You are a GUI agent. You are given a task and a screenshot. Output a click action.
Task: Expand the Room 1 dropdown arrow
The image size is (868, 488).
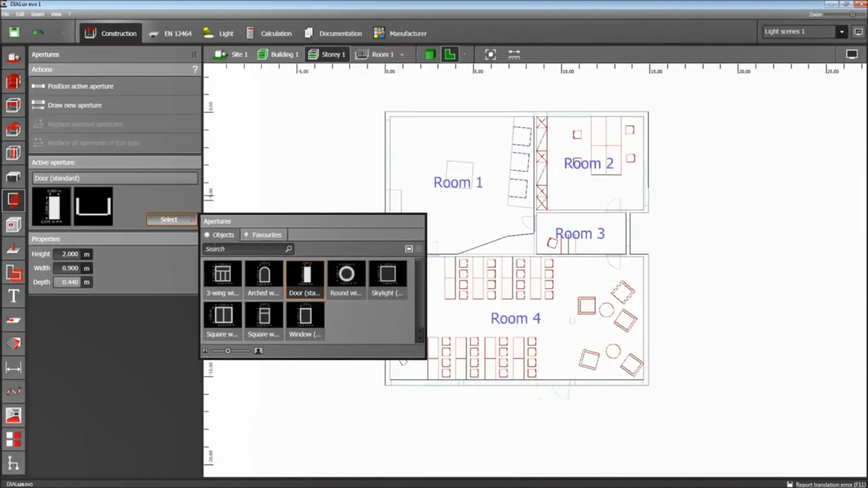[x=402, y=55]
